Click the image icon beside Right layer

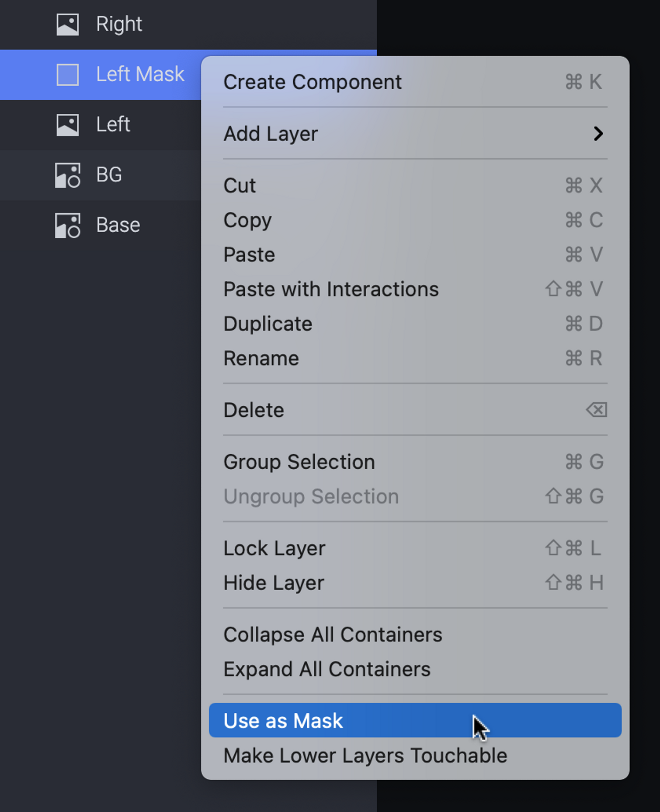click(x=68, y=24)
